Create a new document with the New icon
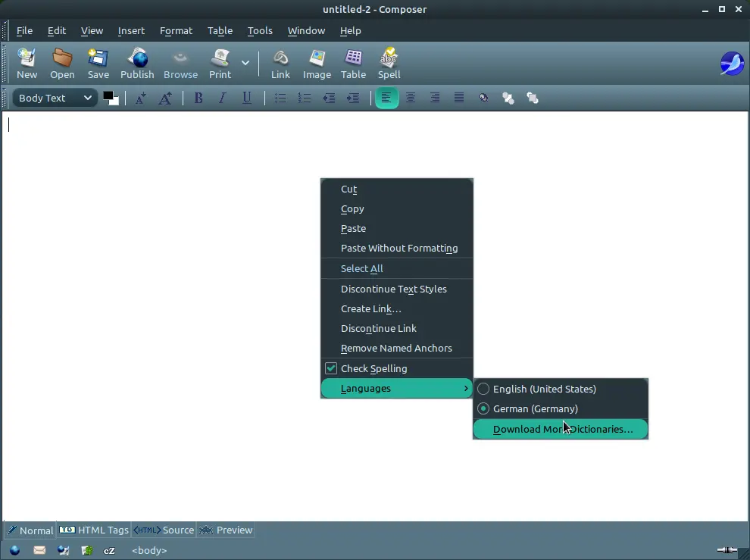Viewport: 750px width, 560px height. (27, 63)
